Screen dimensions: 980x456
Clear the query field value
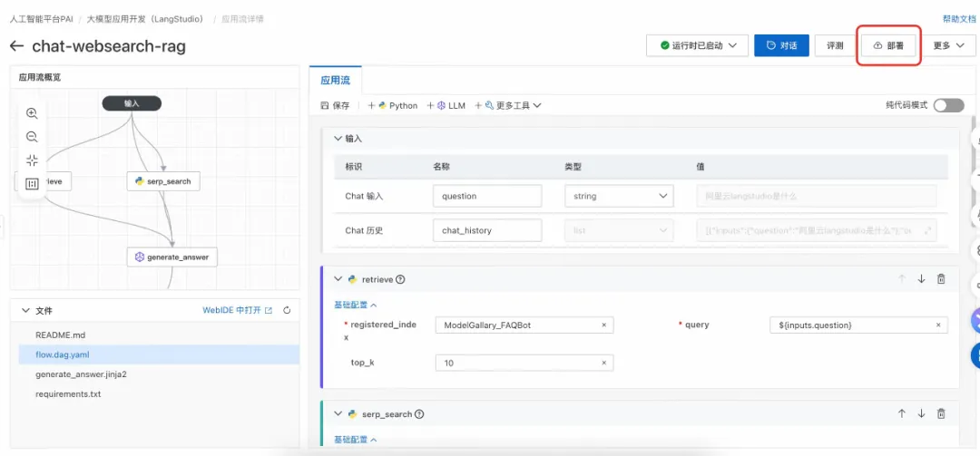click(938, 325)
